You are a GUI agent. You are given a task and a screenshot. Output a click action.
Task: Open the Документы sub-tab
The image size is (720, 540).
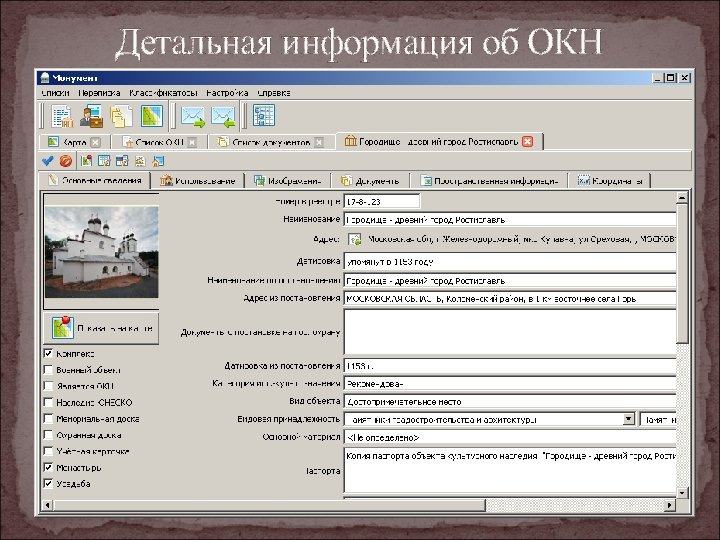[370, 181]
